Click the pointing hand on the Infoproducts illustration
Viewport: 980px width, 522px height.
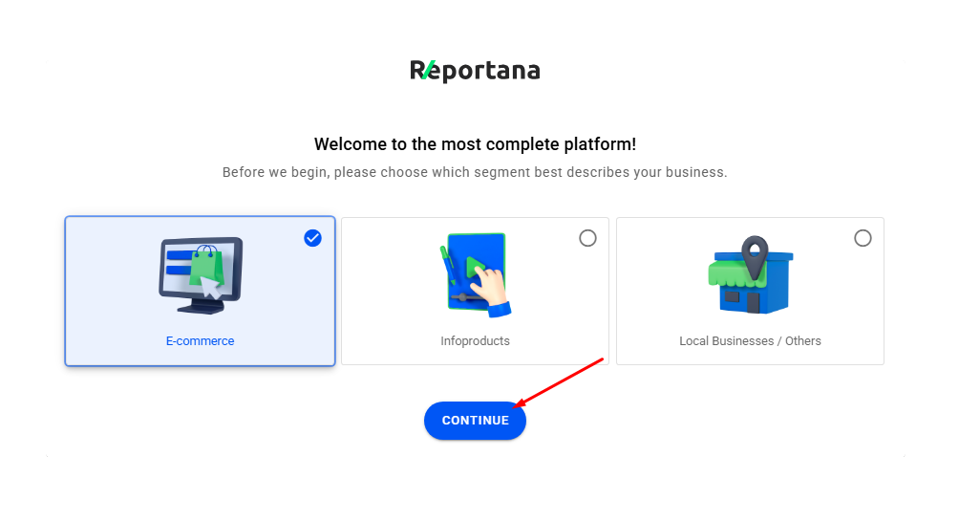coord(492,291)
